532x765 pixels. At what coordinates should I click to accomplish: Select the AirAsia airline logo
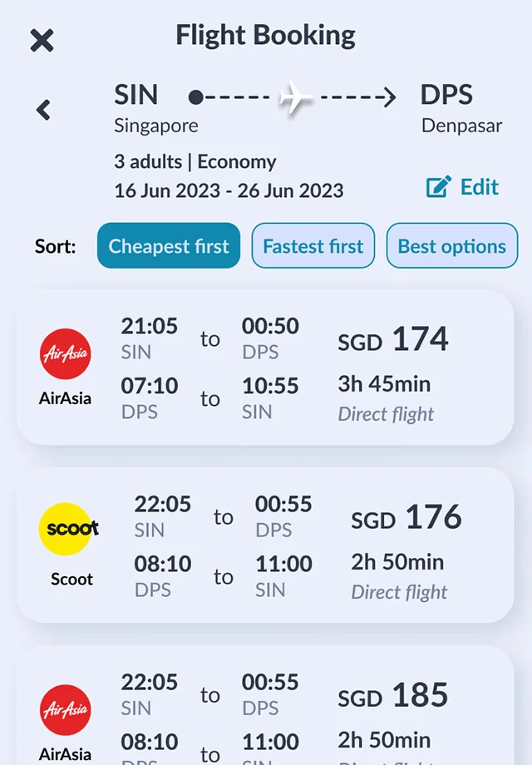point(66,353)
